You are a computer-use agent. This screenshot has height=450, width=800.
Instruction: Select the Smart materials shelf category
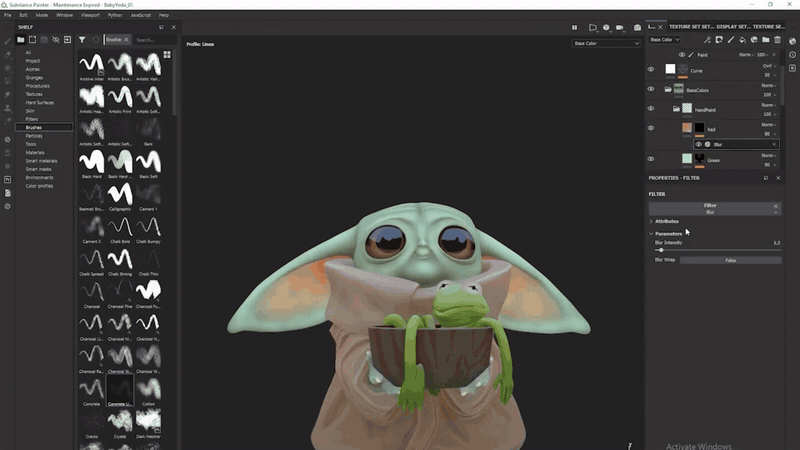(41, 160)
